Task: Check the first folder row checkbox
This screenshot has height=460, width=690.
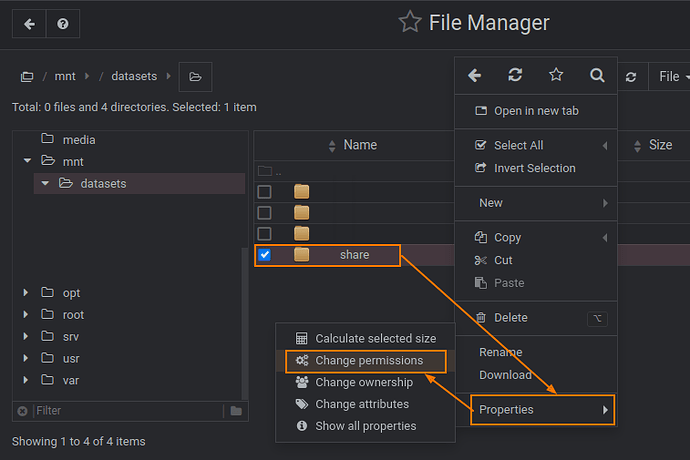Action: tap(264, 191)
